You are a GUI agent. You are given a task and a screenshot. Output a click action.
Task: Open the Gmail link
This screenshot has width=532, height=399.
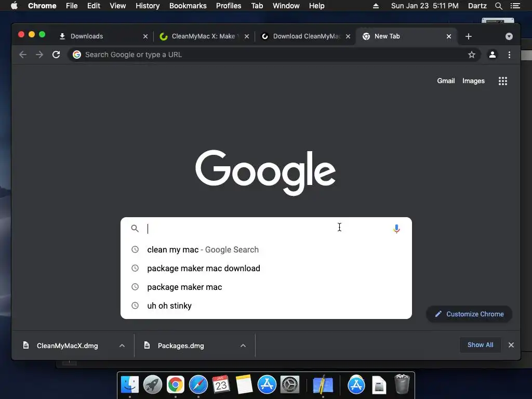(445, 81)
